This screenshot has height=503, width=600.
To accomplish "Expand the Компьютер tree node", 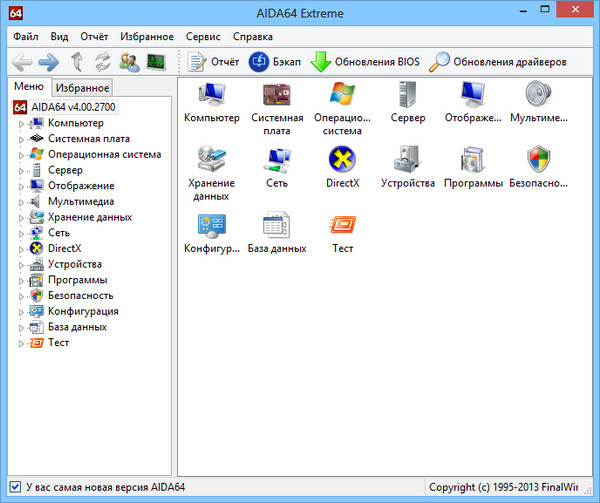I will point(21,123).
